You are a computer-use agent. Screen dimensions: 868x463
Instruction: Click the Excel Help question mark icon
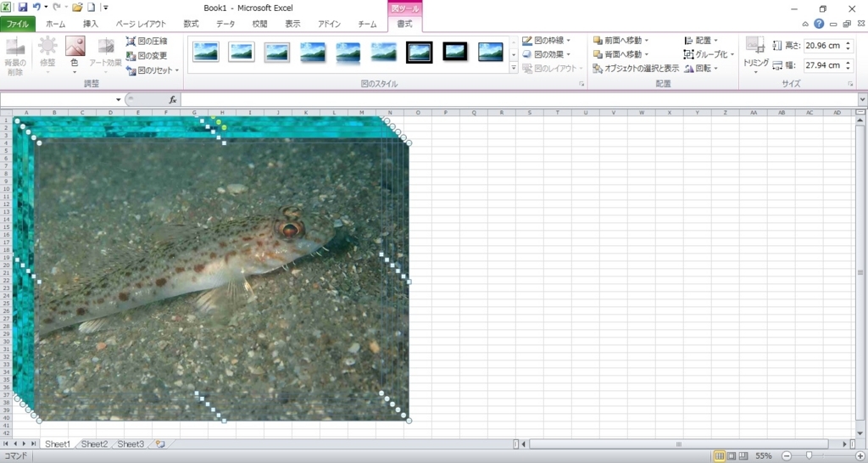tap(819, 24)
